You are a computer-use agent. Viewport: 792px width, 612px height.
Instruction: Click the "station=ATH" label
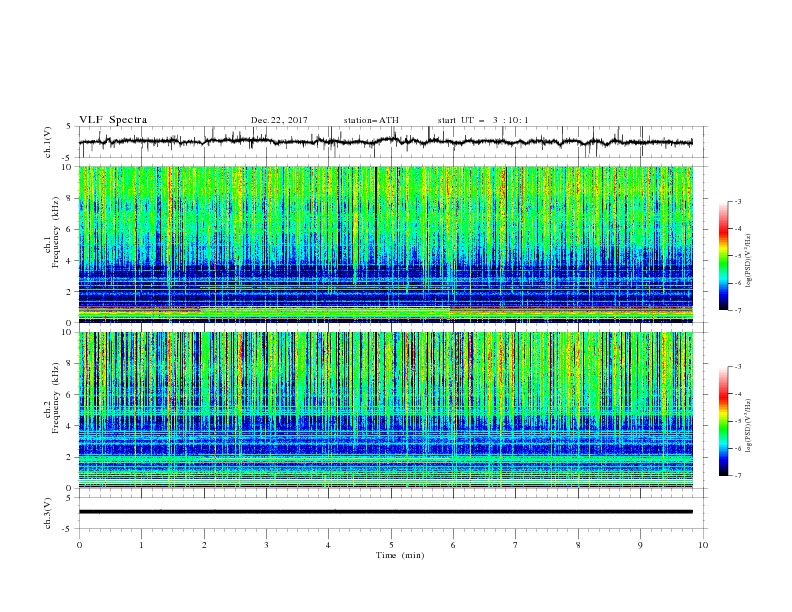pyautogui.click(x=371, y=120)
